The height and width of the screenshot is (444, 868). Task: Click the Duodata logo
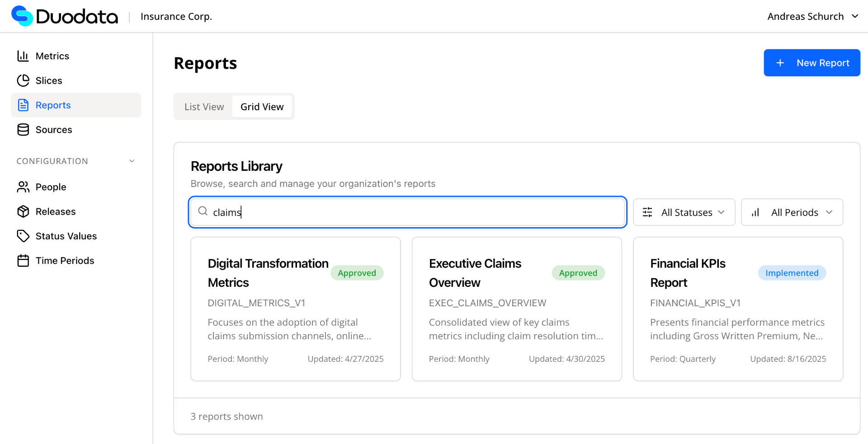64,16
